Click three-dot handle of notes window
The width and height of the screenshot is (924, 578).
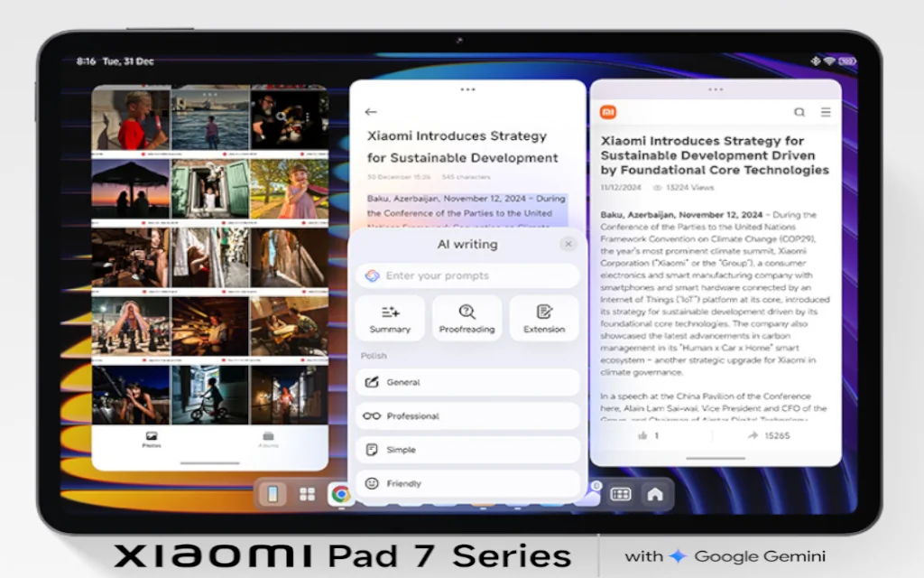(468, 89)
